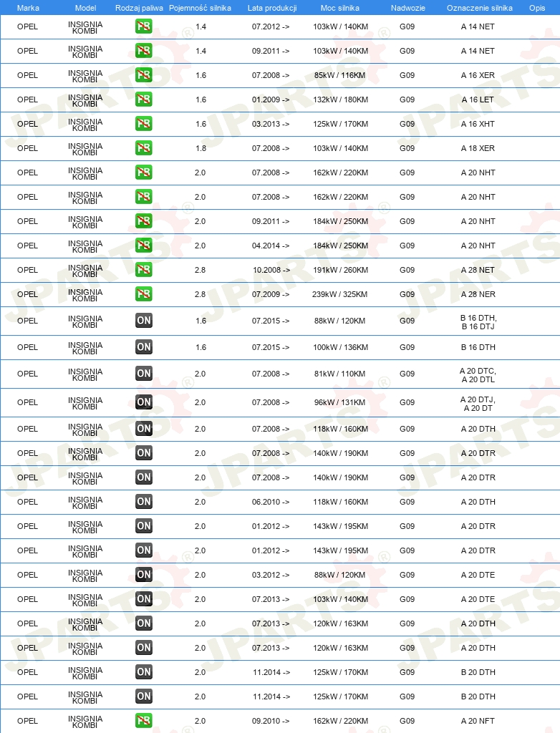Click the power cell 100kW / 136KM
The height and width of the screenshot is (733, 560).
341,347
